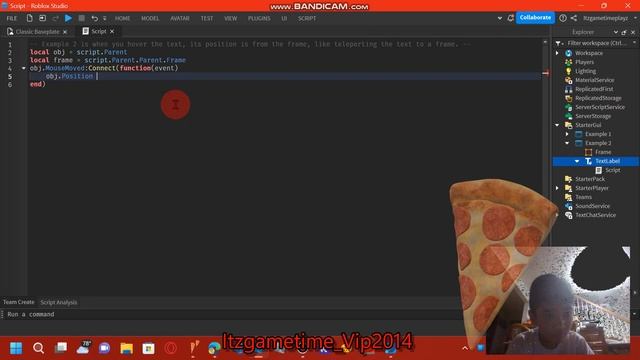Select MaterialService in the Explorer
The image size is (640, 360).
click(594, 80)
